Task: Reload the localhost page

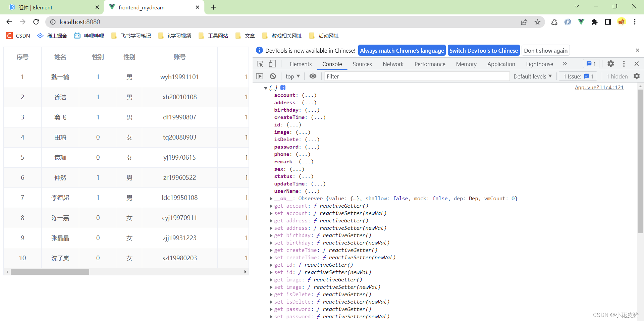Action: tap(36, 22)
